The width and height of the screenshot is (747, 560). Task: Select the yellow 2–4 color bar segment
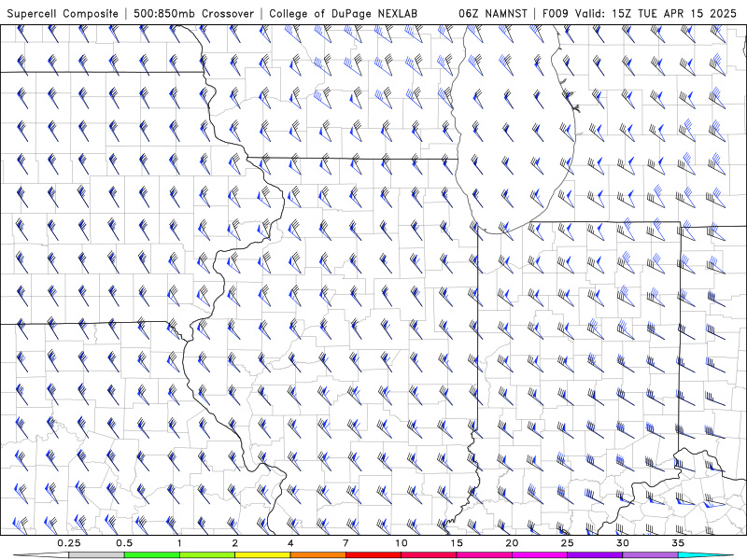tap(262, 555)
